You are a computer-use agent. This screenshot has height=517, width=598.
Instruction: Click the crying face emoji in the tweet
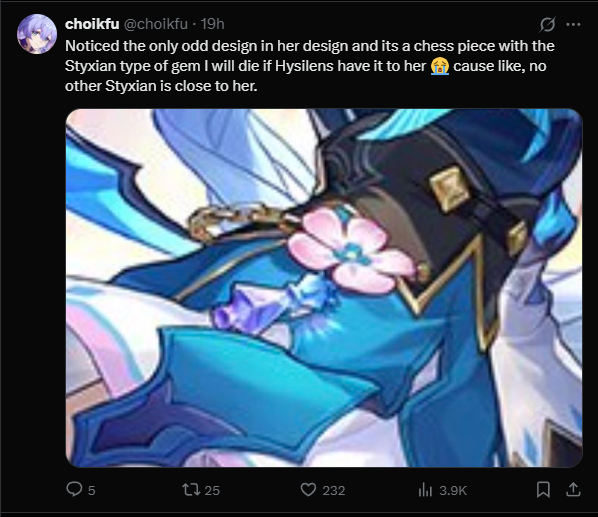(x=440, y=66)
